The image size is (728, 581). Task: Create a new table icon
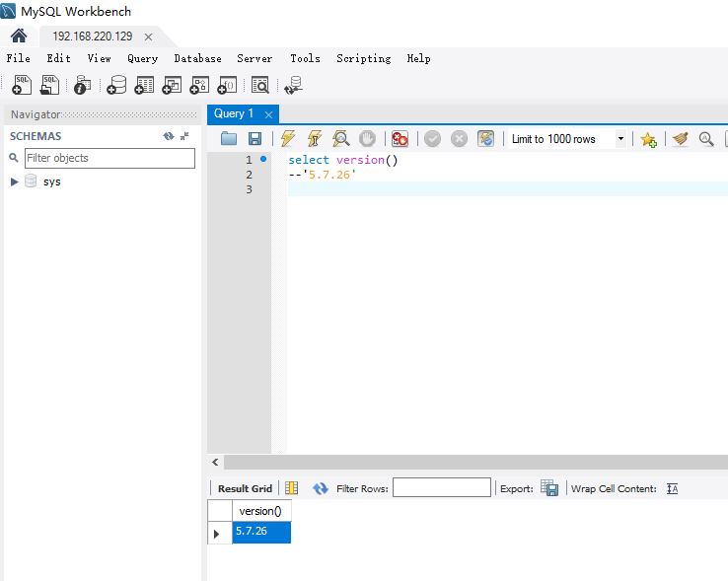[144, 85]
